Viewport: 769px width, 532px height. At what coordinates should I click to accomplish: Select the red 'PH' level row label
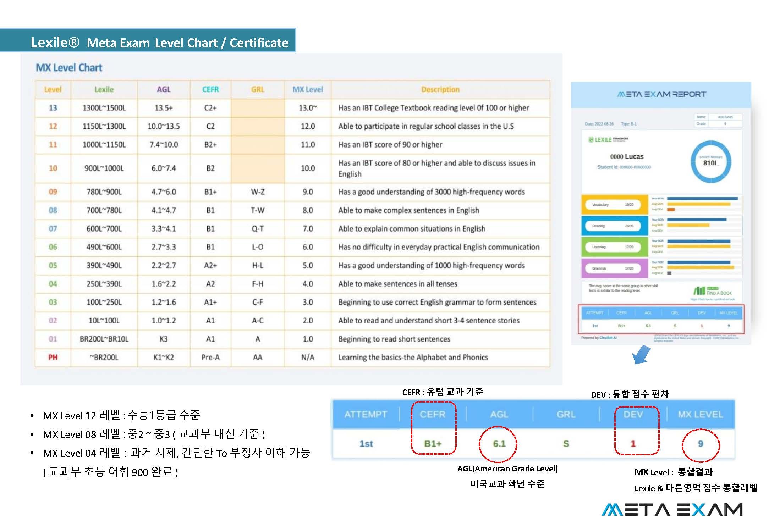(53, 358)
